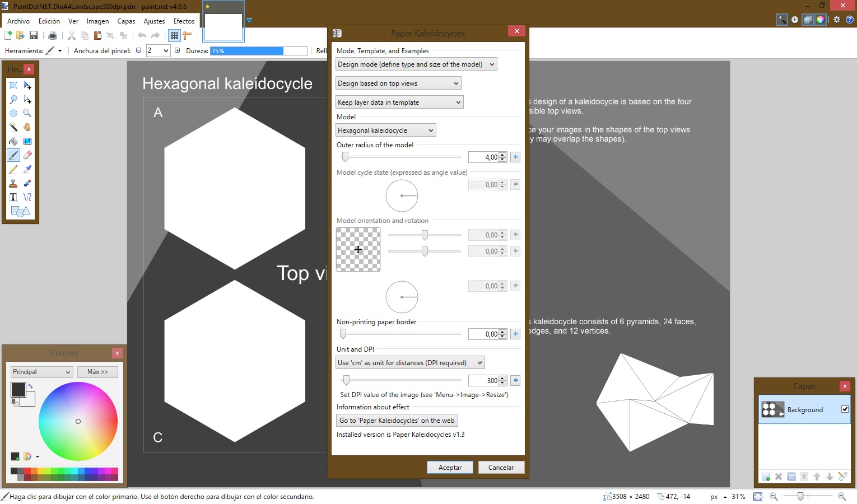Select the Paintbrush tool
The height and width of the screenshot is (504, 857).
[x=13, y=155]
